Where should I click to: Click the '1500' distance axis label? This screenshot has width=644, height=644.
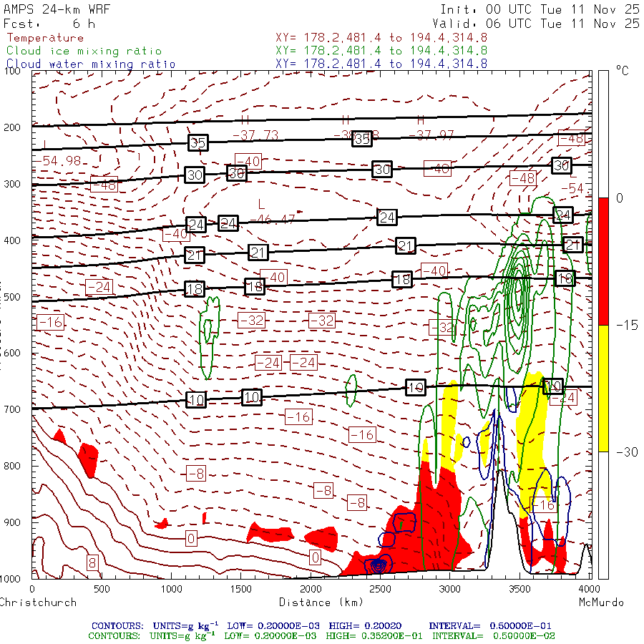pyautogui.click(x=240, y=590)
